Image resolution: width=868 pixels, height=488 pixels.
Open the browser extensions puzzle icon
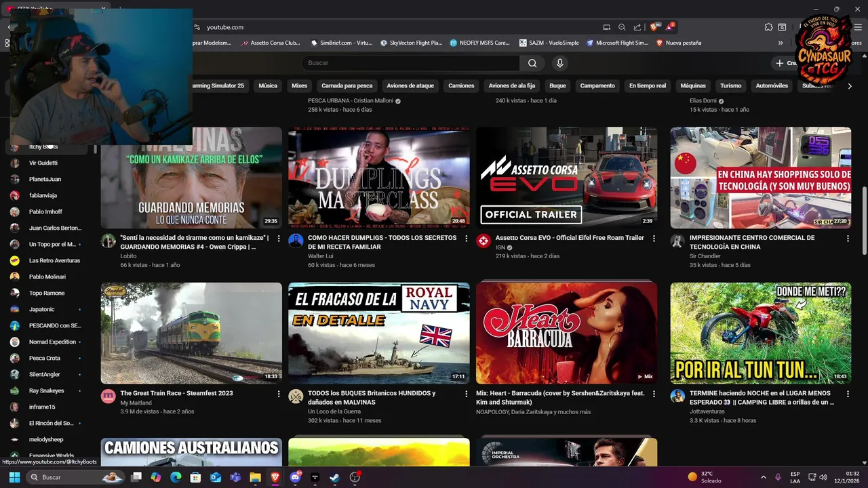[768, 27]
